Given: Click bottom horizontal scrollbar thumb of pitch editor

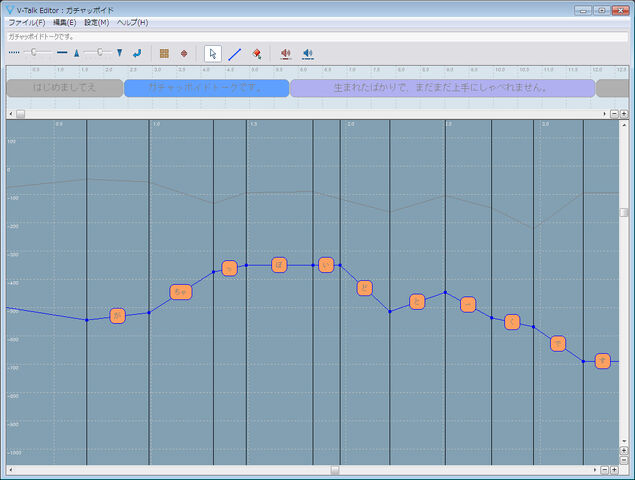Looking at the screenshot, I should click(335, 470).
